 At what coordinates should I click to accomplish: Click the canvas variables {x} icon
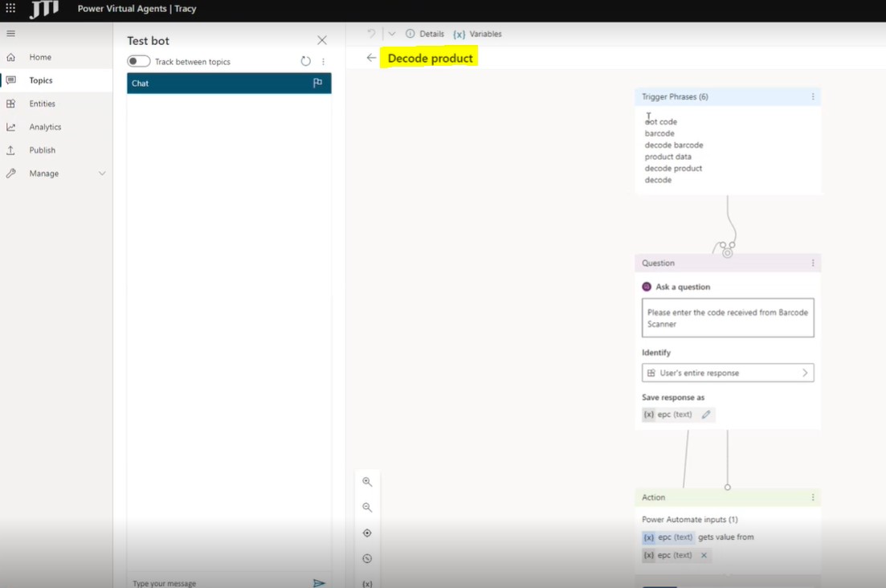pyautogui.click(x=367, y=583)
